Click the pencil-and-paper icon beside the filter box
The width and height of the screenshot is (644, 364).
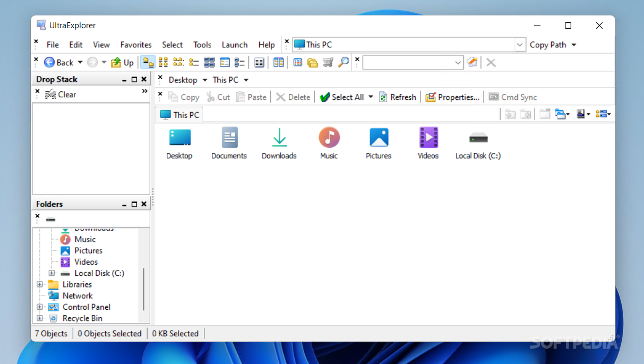click(472, 62)
